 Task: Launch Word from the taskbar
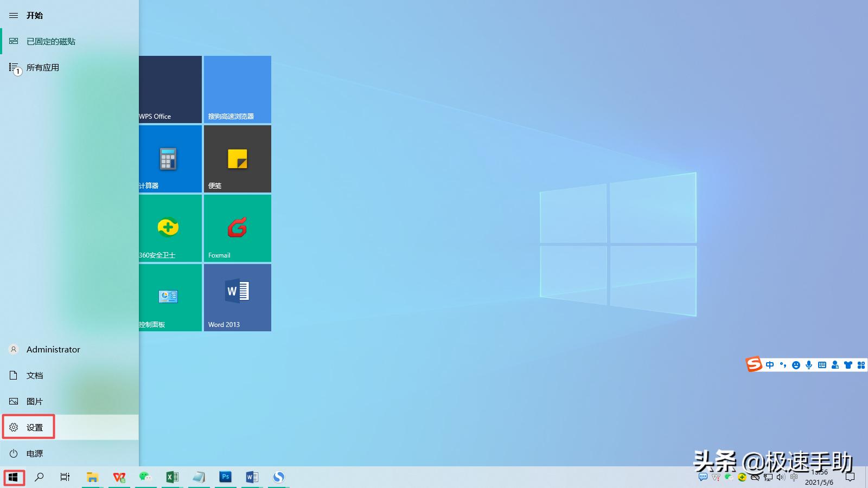point(251,477)
